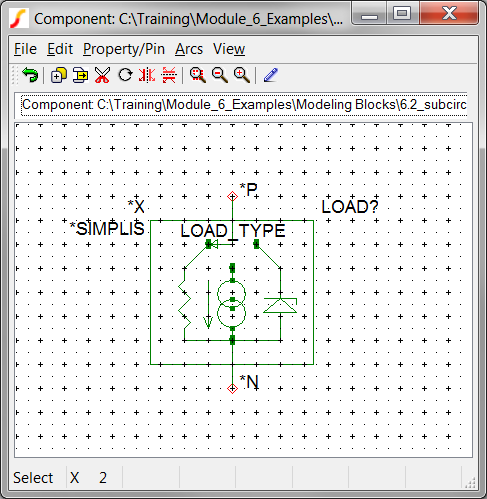487x499 pixels.
Task: Select the LOAD_TYPE property label
Action: coord(233,231)
